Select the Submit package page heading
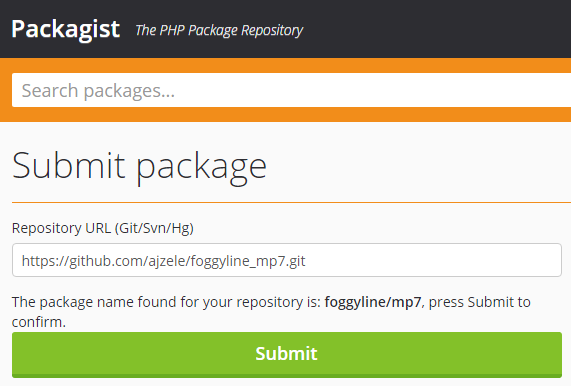Viewport: 571px width, 386px height. click(x=139, y=167)
